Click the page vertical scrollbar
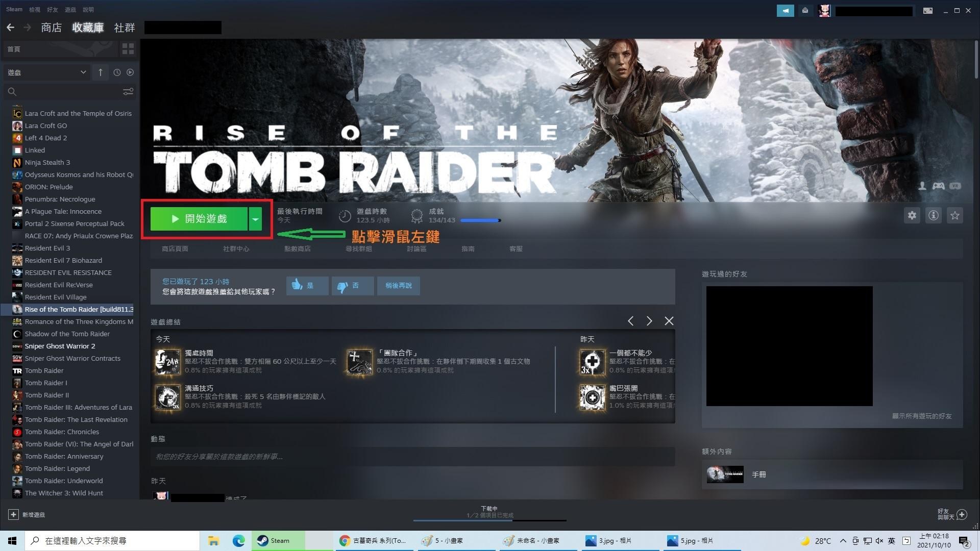 [976, 60]
